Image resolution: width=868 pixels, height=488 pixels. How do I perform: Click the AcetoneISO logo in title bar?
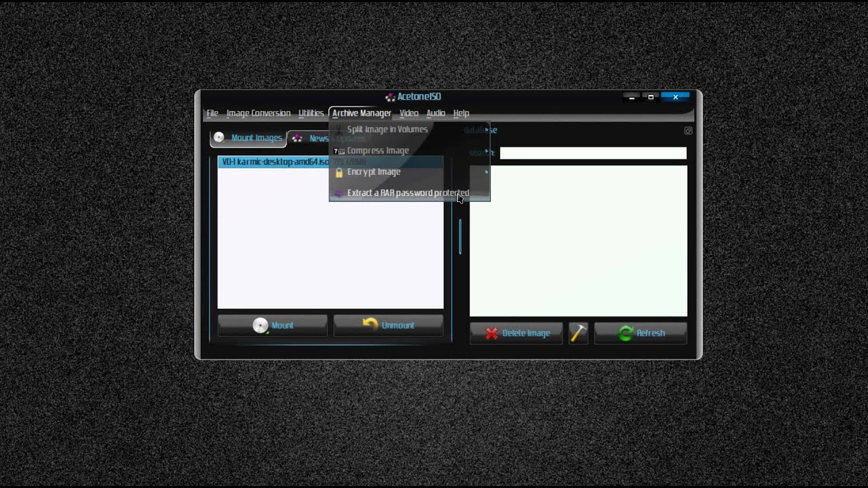click(x=390, y=97)
